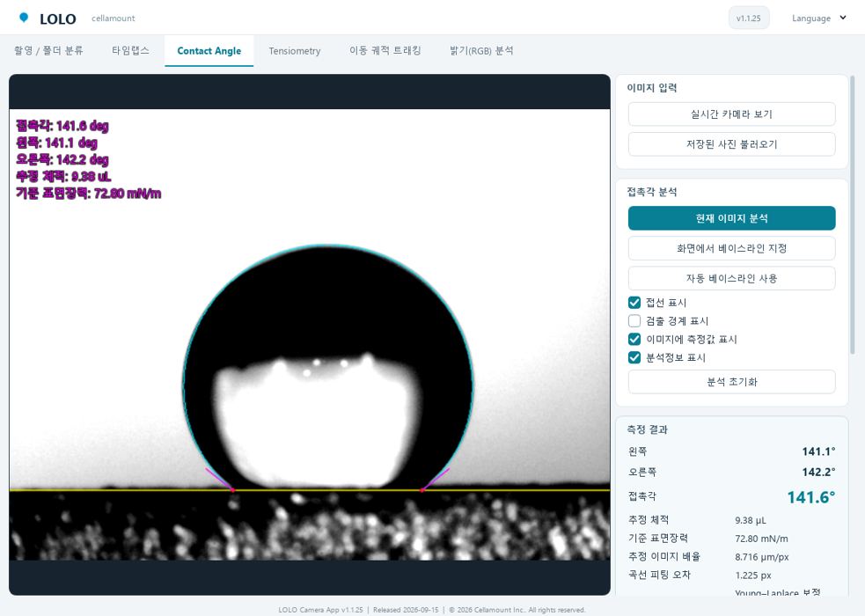Click the 8.716 µm/px scale value

(x=761, y=557)
